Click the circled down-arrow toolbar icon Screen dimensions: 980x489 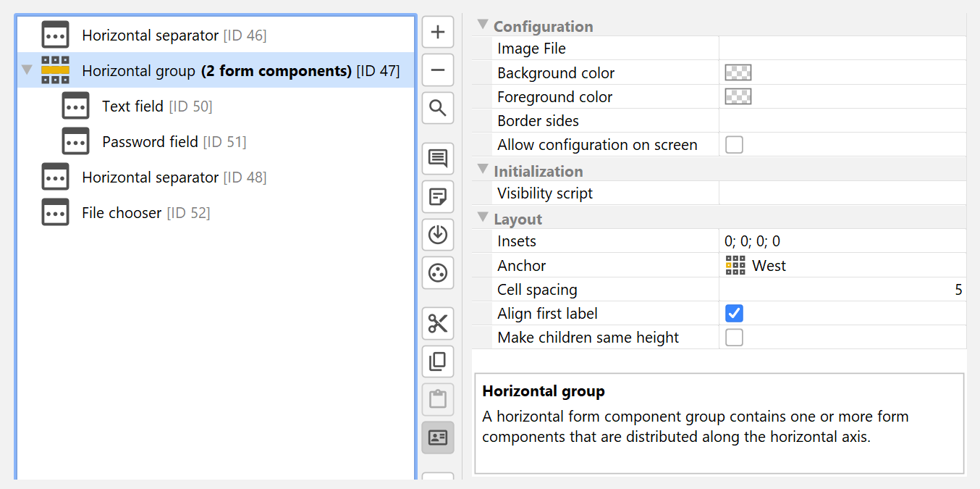[x=438, y=235]
